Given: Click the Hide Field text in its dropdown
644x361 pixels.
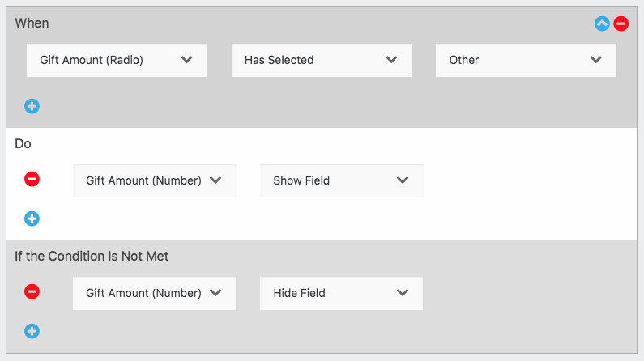Looking at the screenshot, I should 299,293.
